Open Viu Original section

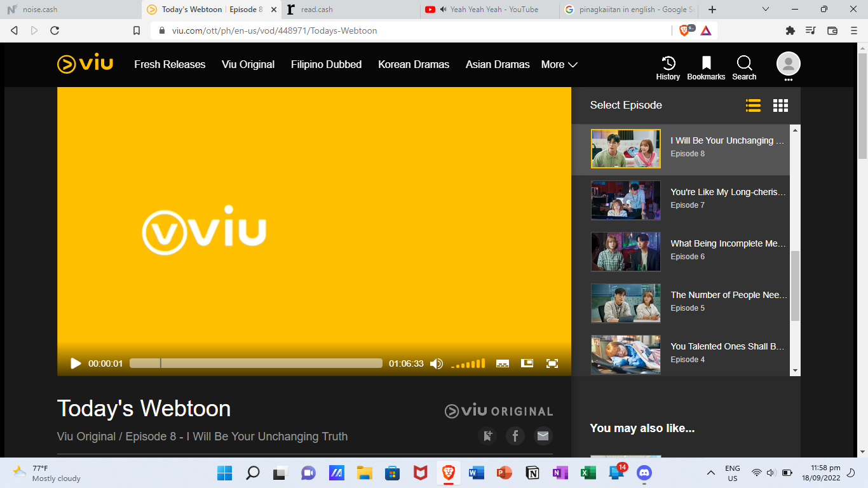pyautogui.click(x=248, y=64)
